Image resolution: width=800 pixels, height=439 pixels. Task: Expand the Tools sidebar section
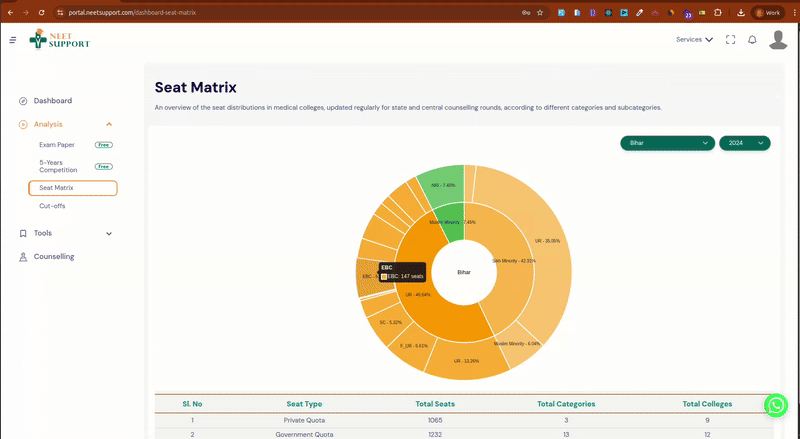(108, 233)
